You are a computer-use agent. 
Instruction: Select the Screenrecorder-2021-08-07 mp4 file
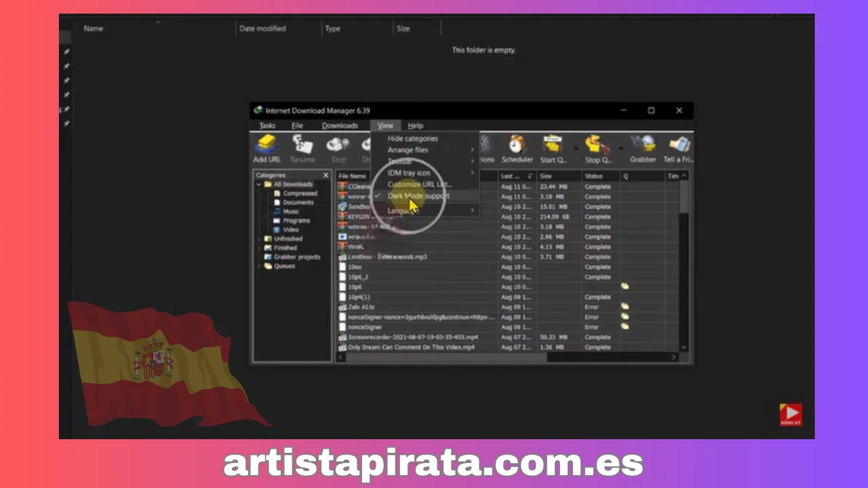(507, 337)
